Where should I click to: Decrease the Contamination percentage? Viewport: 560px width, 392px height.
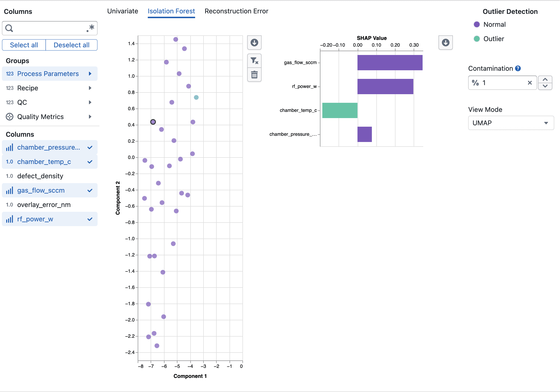tap(545, 86)
